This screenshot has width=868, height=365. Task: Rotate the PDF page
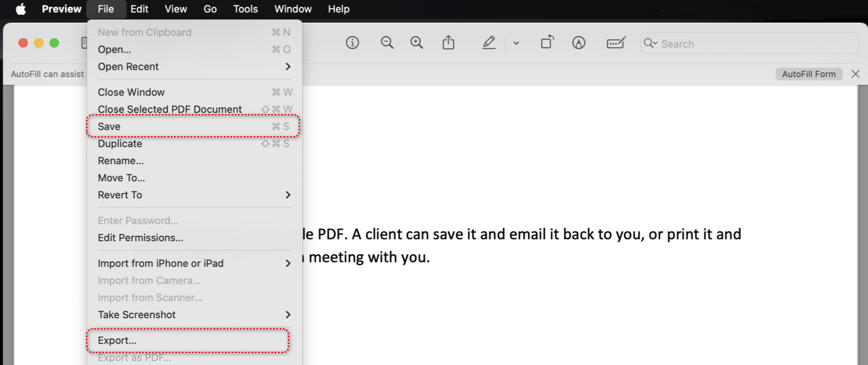(x=547, y=42)
